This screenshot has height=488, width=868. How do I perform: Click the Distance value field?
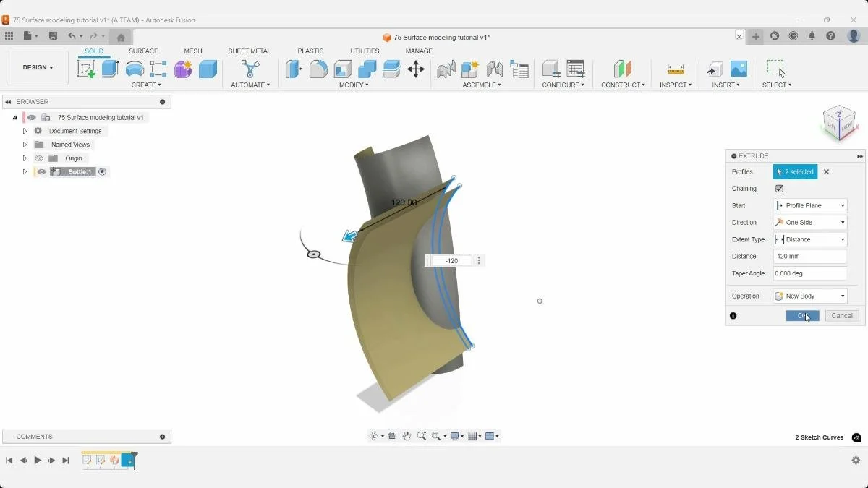810,257
